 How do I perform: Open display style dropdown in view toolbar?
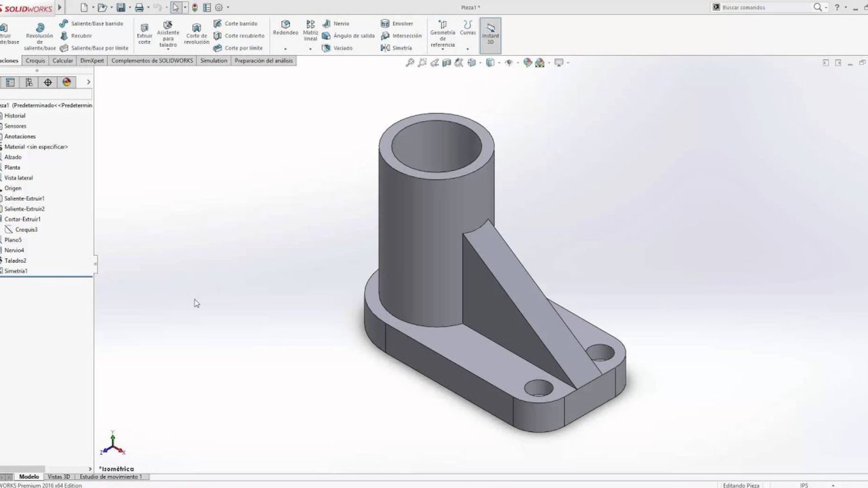499,63
